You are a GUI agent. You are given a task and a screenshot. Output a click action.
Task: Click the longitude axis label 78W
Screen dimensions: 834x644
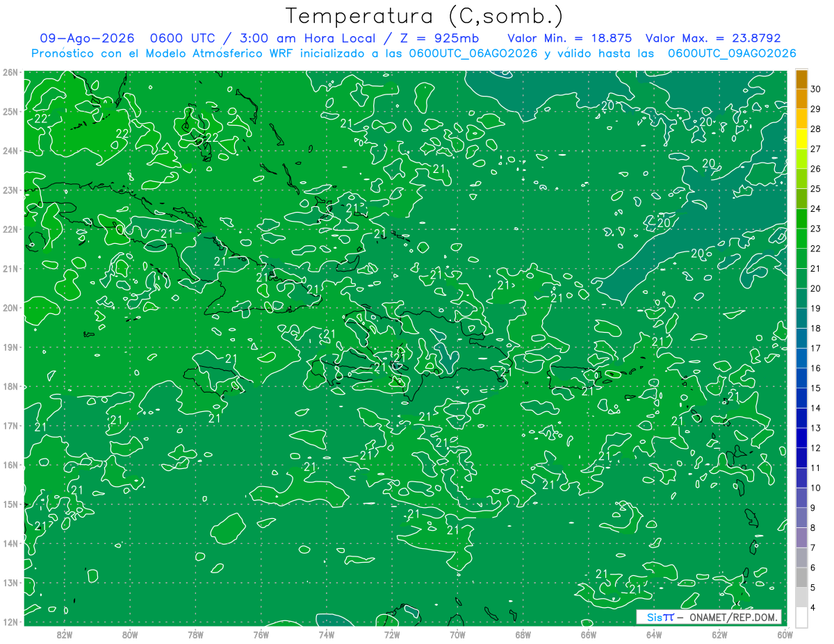pyautogui.click(x=195, y=634)
